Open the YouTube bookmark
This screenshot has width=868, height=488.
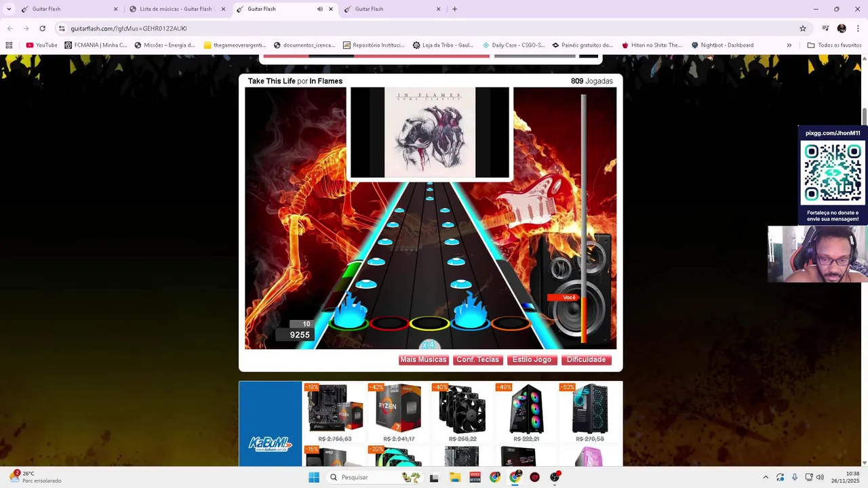pos(41,45)
